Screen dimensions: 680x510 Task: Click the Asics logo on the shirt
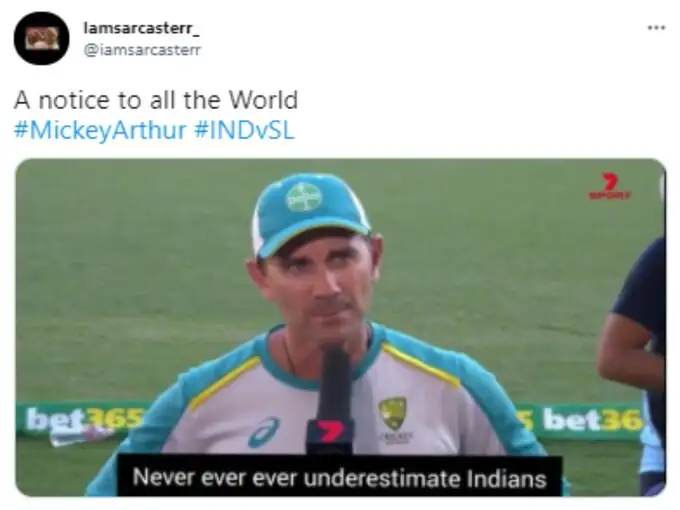click(x=264, y=432)
